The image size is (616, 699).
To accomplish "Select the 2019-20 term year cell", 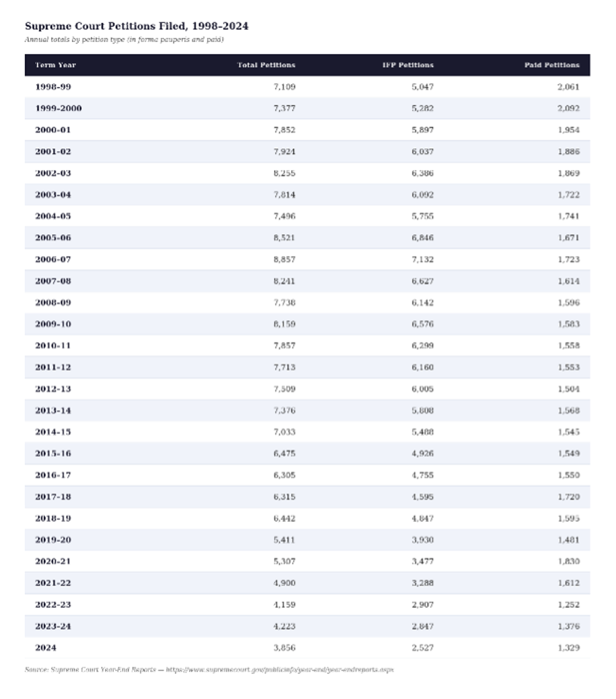I will click(53, 540).
